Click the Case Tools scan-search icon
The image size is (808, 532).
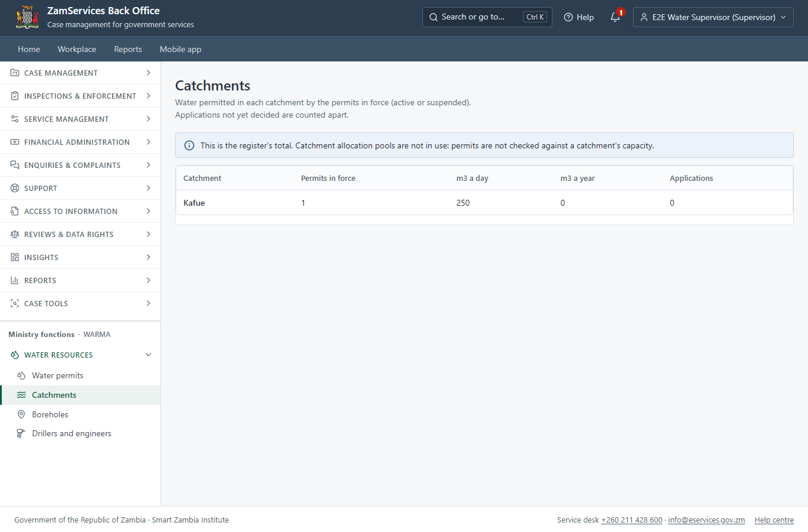[x=15, y=303]
